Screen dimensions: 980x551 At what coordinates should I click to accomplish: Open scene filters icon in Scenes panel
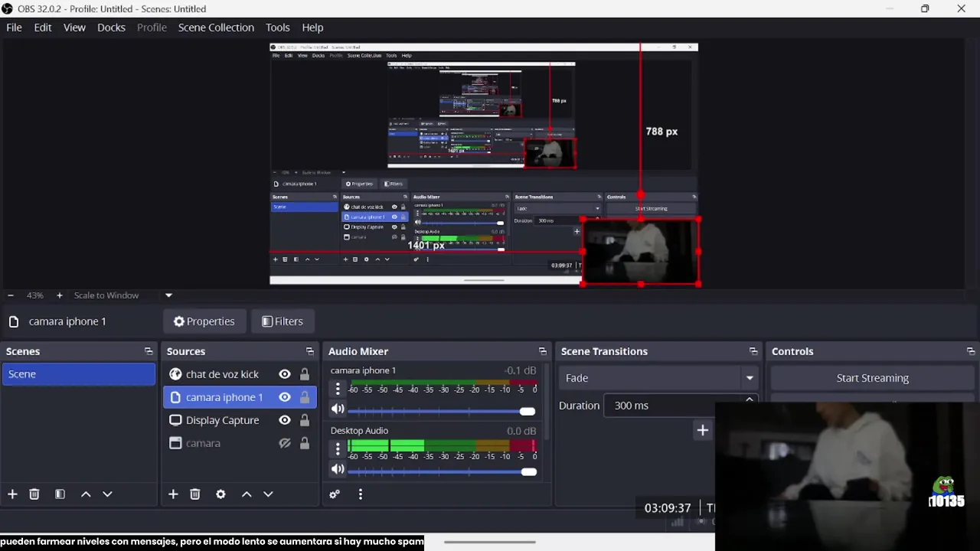tap(60, 494)
